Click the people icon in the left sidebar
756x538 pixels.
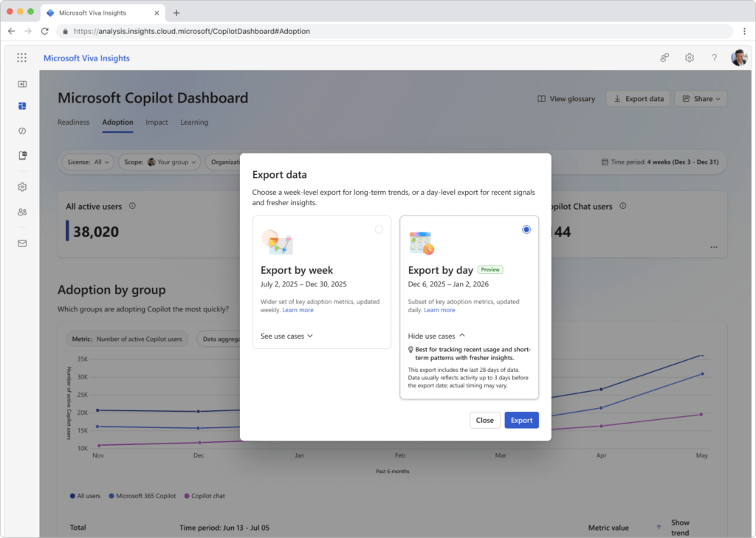click(x=22, y=212)
